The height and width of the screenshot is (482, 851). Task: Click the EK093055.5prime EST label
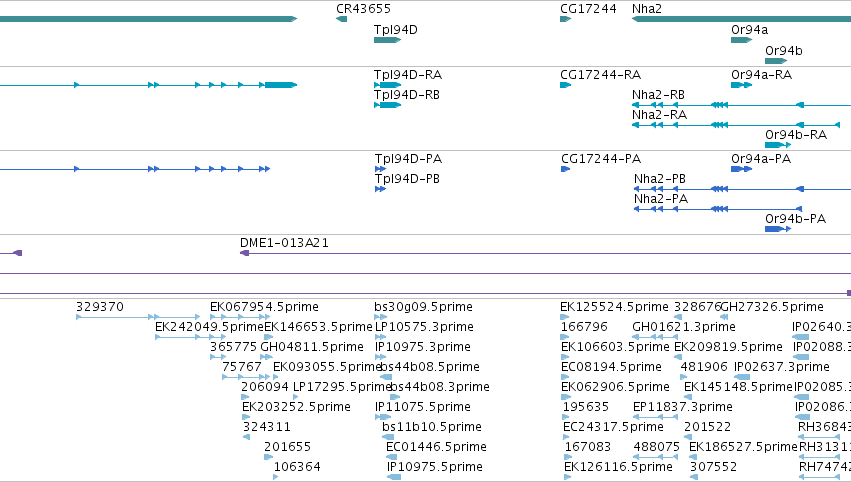point(327,367)
